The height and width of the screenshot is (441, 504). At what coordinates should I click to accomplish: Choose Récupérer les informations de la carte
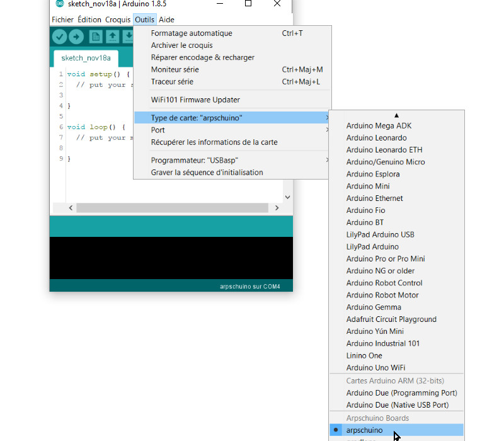[232, 142]
